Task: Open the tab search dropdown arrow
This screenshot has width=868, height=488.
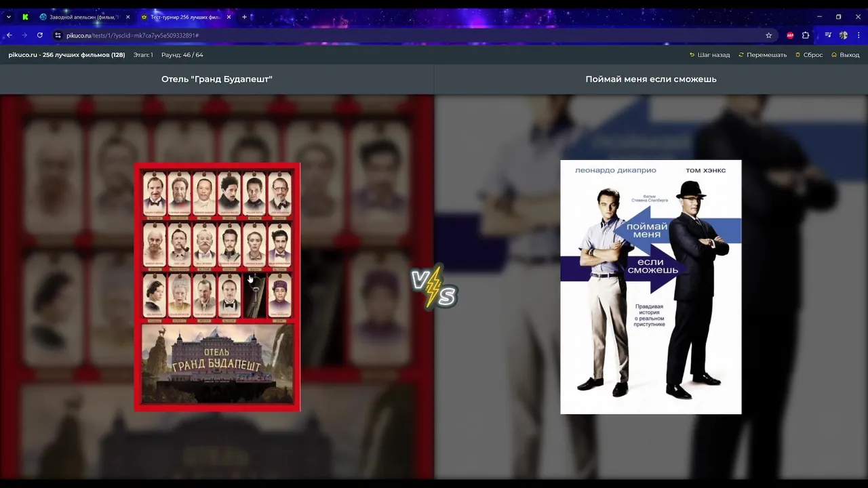Action: point(8,17)
